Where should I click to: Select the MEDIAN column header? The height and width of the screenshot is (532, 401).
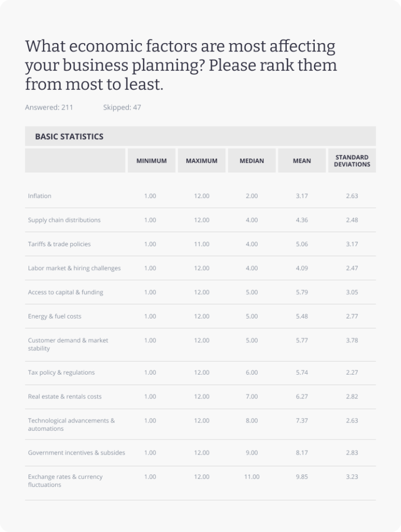[x=252, y=161]
